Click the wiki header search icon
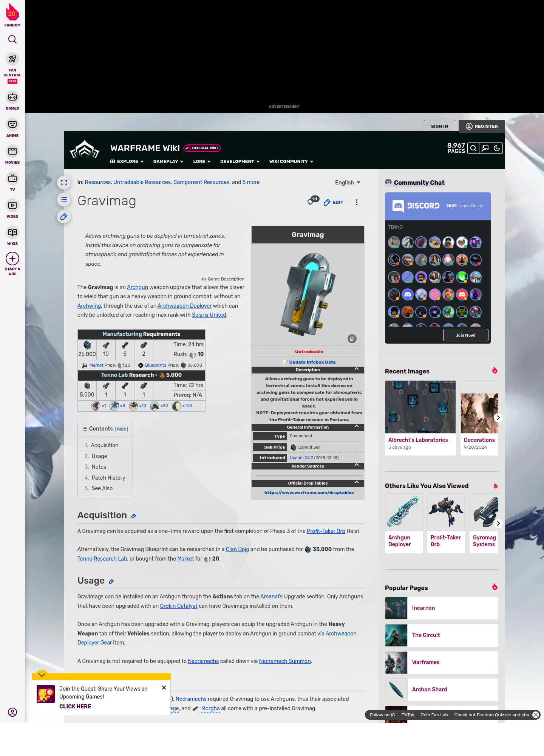The width and height of the screenshot is (544, 756). pos(473,148)
